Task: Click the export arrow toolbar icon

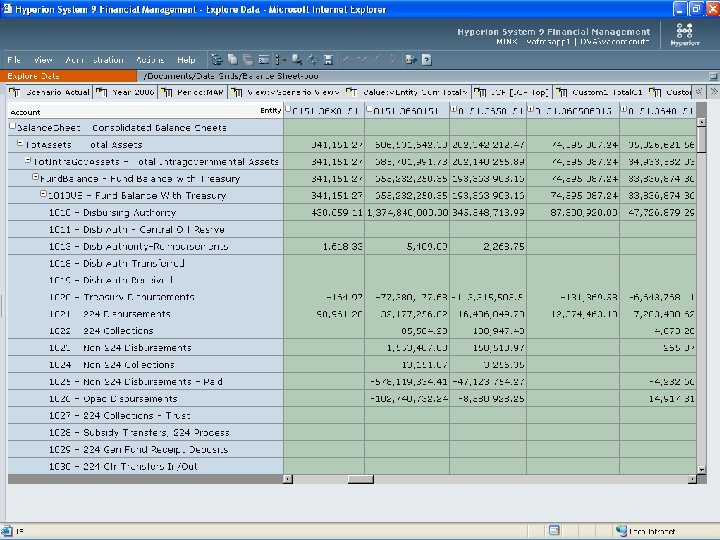Action: pos(411,60)
